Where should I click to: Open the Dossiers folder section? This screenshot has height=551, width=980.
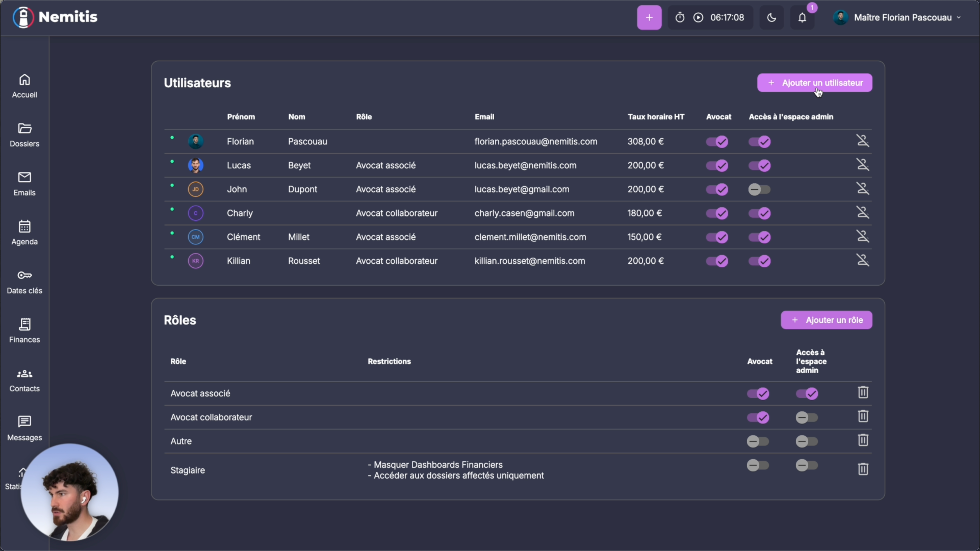click(24, 135)
